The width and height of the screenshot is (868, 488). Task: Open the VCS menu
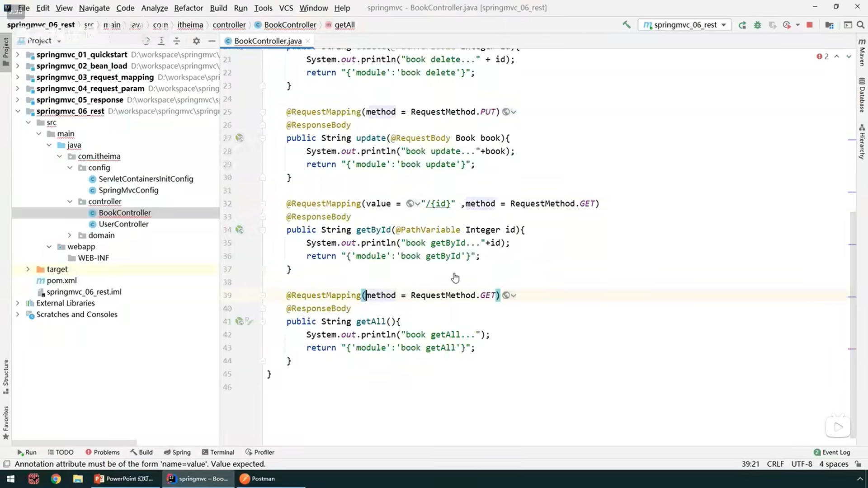pos(286,8)
